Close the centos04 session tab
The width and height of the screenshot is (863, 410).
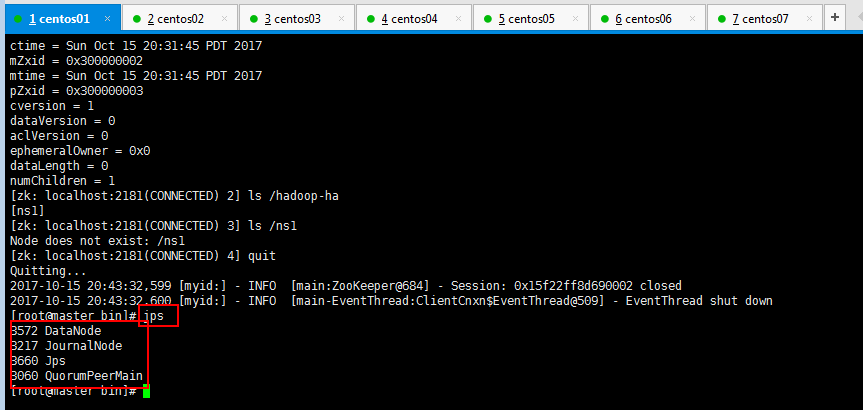(457, 19)
